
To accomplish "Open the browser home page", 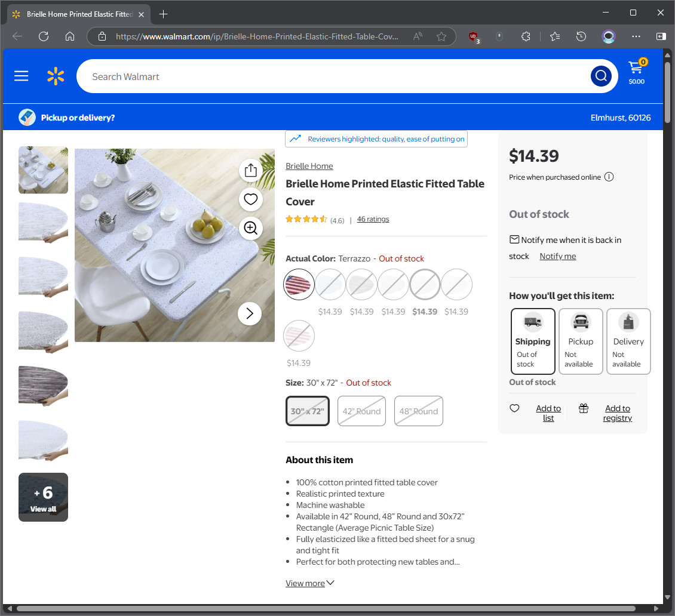I will coord(70,36).
